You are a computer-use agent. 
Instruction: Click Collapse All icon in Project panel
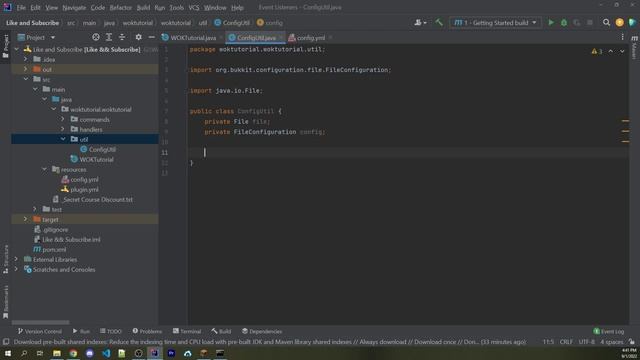click(122, 37)
